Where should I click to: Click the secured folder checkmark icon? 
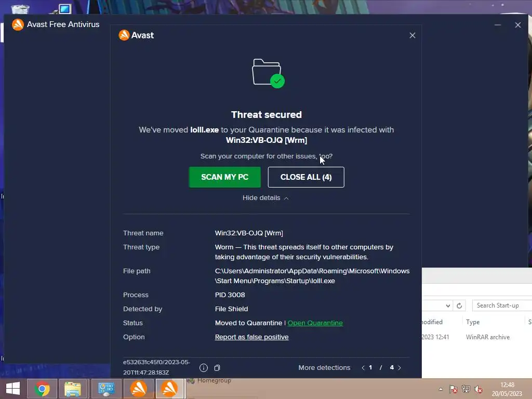click(x=268, y=73)
